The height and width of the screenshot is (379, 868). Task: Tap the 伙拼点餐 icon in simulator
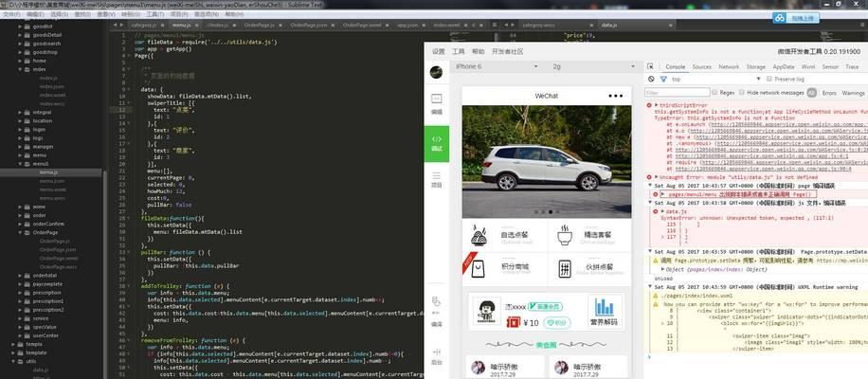(564, 269)
